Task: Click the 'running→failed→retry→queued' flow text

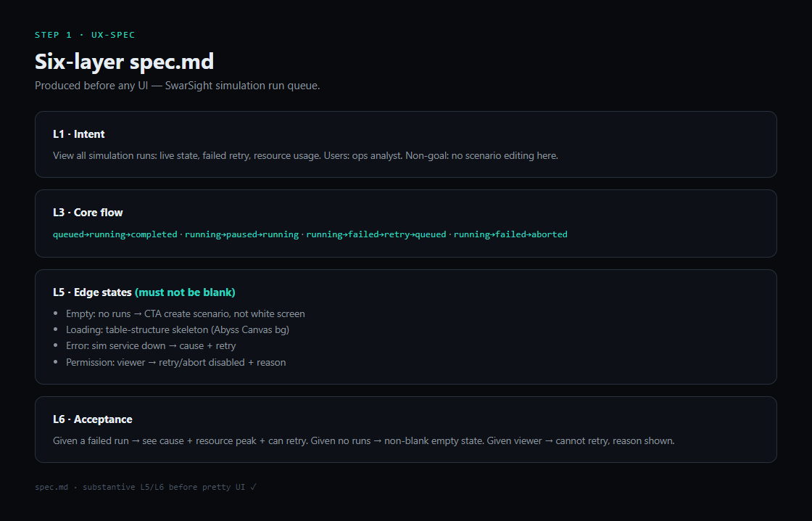Action: (x=376, y=234)
